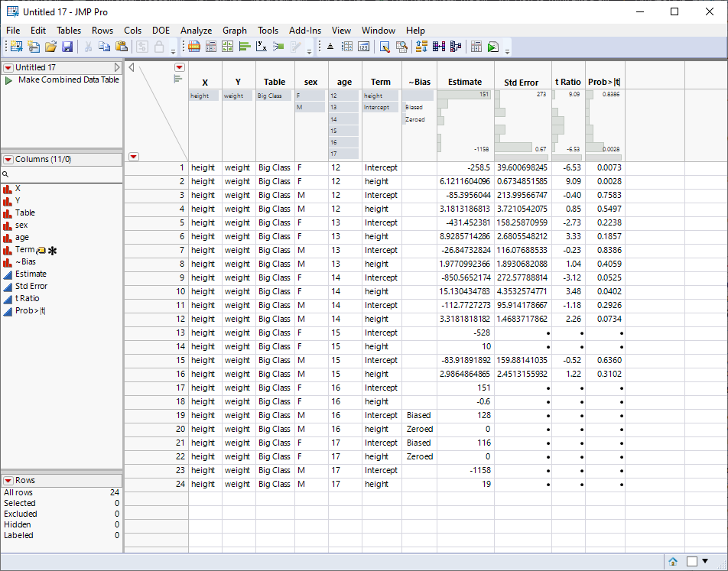The height and width of the screenshot is (571, 728).
Task: Click the Fit Y by X toolbar icon
Action: tap(262, 47)
